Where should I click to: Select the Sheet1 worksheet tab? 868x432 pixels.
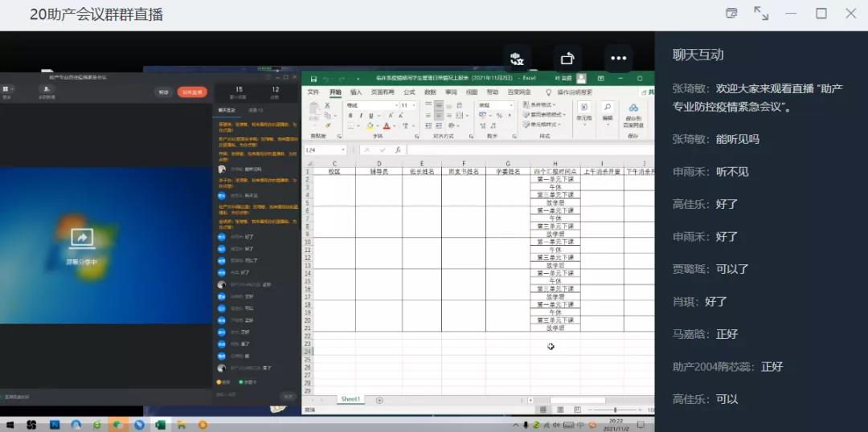350,399
